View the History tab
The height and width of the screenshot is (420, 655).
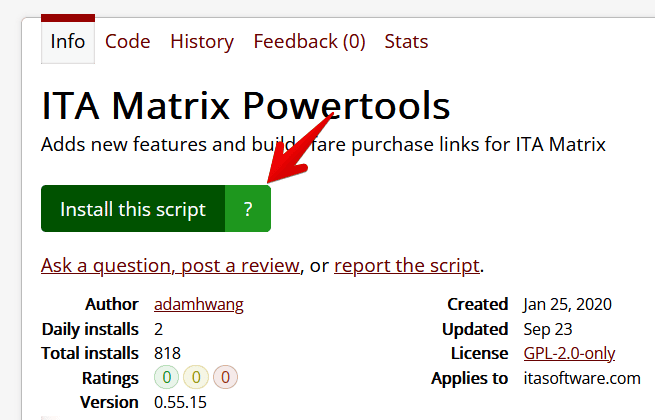[201, 41]
